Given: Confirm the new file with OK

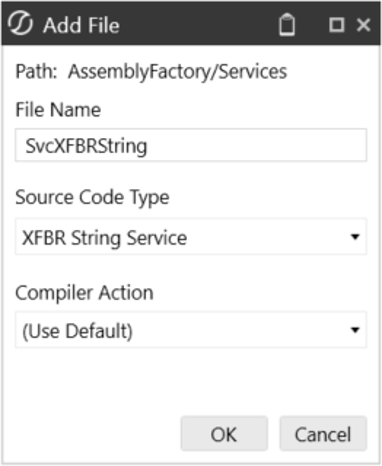Looking at the screenshot, I should coord(224,434).
